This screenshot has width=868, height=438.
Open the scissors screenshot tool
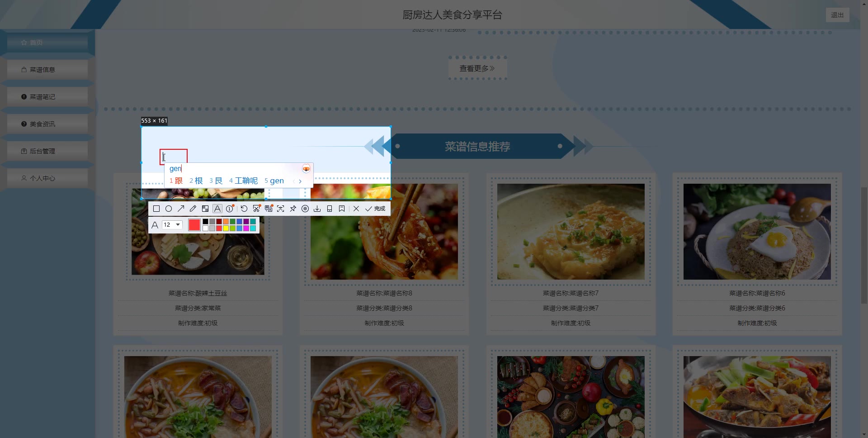256,209
